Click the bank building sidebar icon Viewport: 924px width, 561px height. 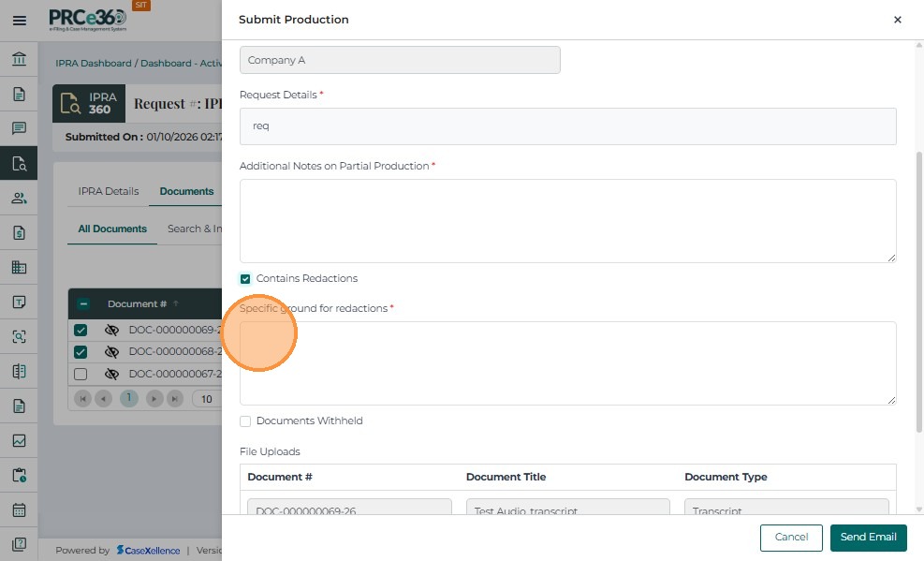19,60
